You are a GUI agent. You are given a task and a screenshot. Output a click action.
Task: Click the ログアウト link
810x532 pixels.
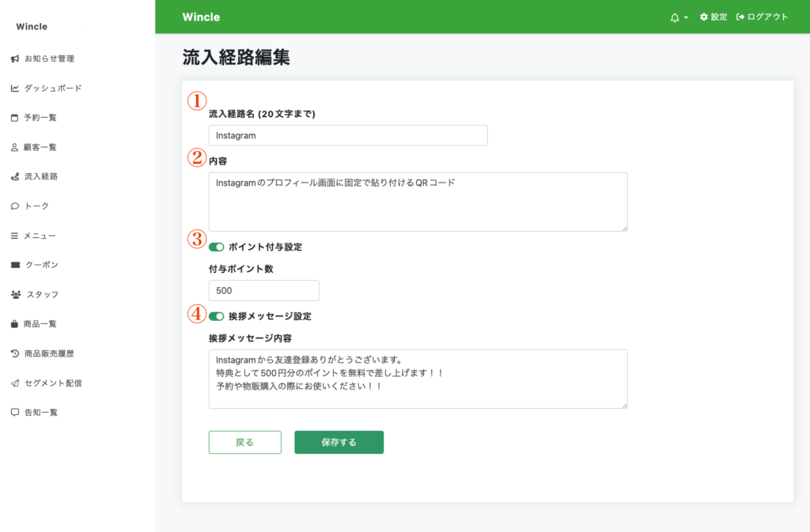click(762, 17)
